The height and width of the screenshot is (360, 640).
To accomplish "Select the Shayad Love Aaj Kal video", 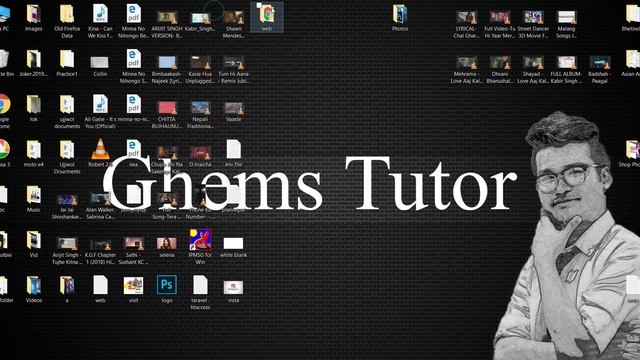I will pyautogui.click(x=533, y=62).
